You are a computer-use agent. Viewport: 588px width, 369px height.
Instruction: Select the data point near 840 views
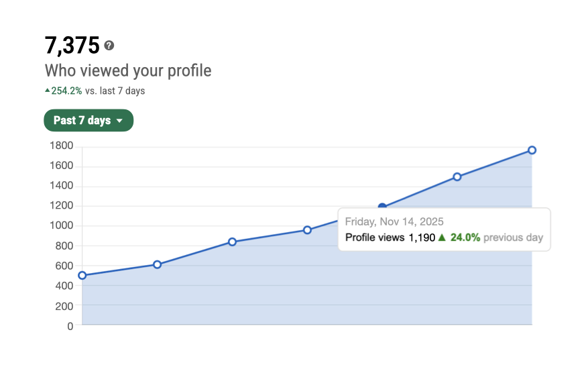[232, 242]
